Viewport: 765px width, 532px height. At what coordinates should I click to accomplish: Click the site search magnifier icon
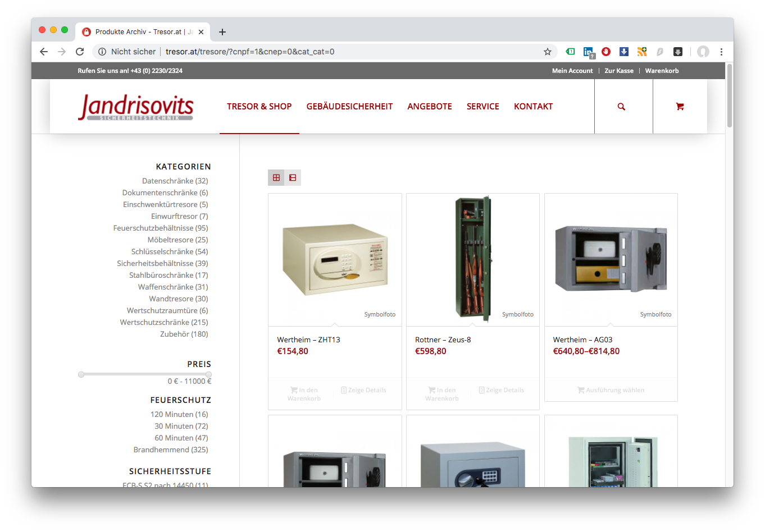tap(621, 107)
